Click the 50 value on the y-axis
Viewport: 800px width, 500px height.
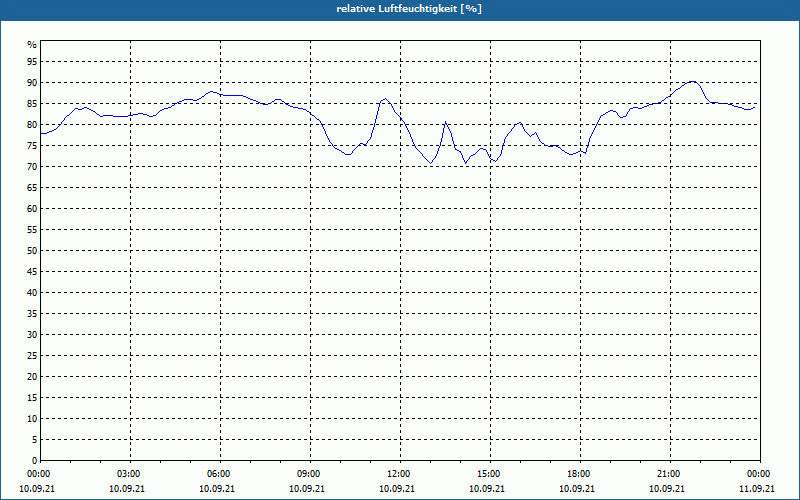tap(32, 251)
